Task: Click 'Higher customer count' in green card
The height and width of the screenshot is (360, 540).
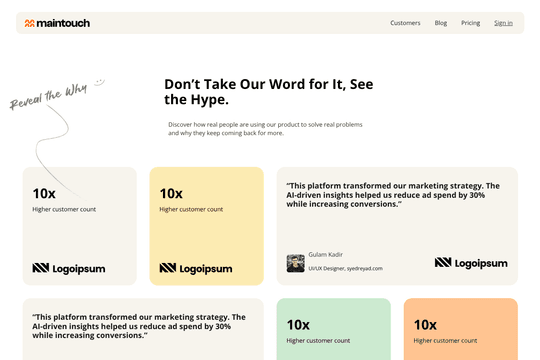Action: [x=318, y=340]
